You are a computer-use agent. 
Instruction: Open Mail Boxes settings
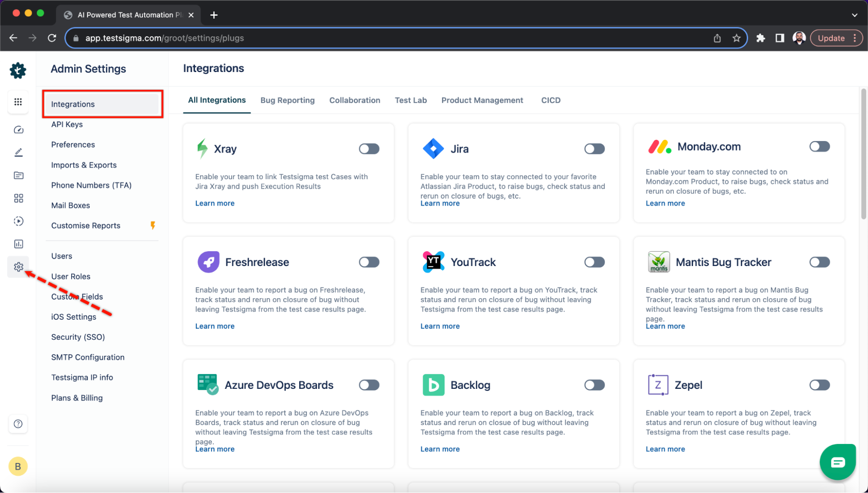(70, 205)
